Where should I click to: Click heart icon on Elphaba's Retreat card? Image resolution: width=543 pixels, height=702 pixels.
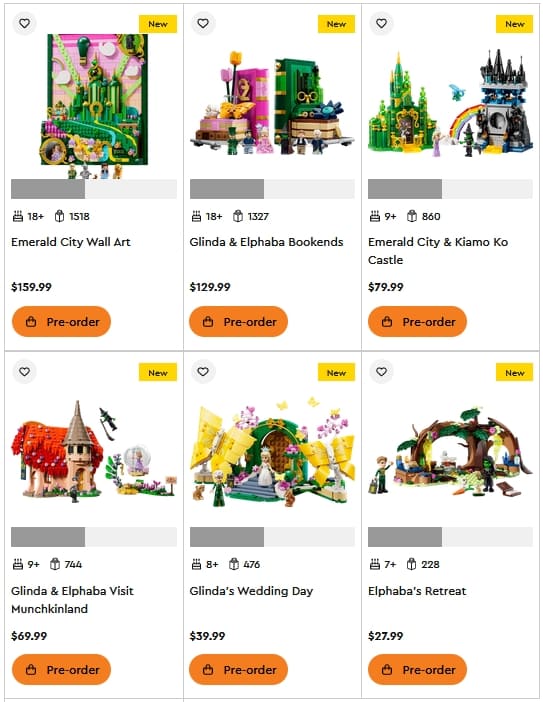pyautogui.click(x=381, y=372)
